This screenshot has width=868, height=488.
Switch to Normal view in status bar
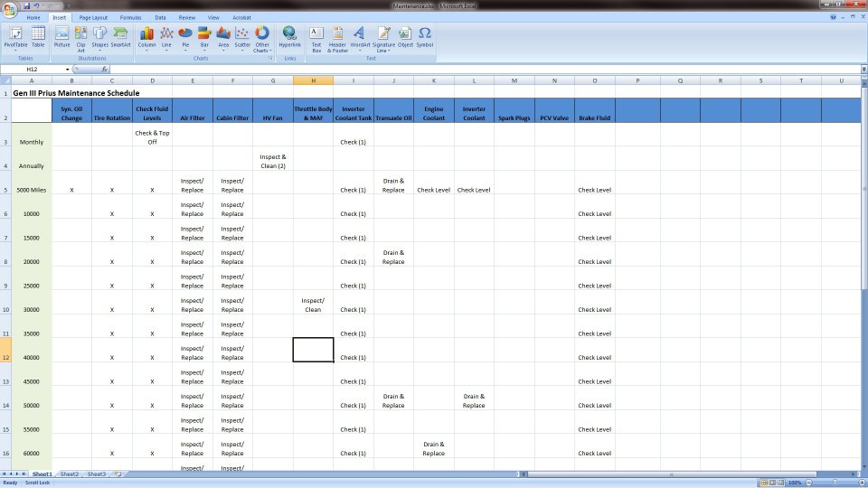pyautogui.click(x=764, y=483)
